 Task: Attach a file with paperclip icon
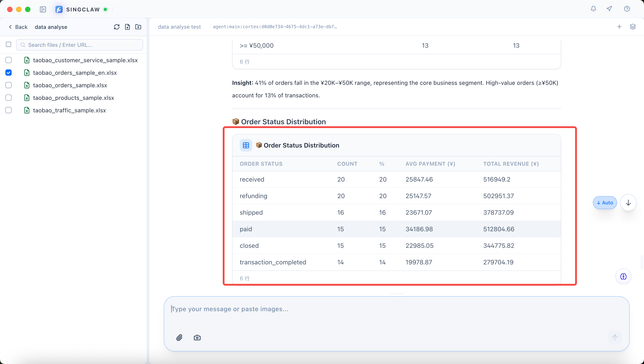[179, 338]
